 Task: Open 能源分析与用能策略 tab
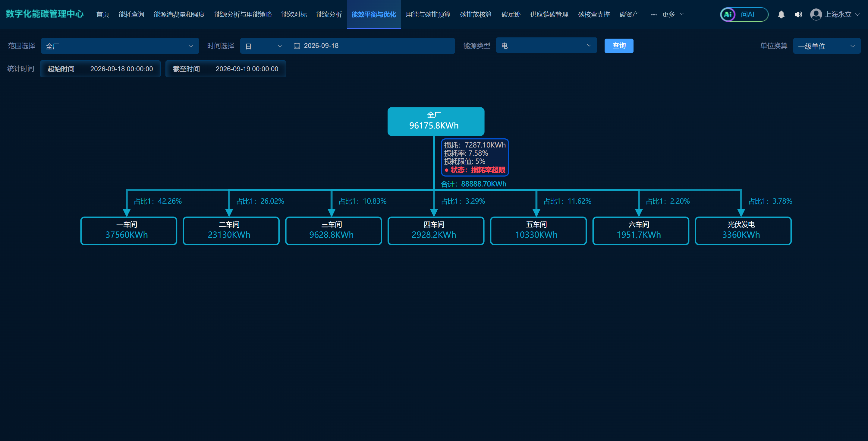click(243, 14)
